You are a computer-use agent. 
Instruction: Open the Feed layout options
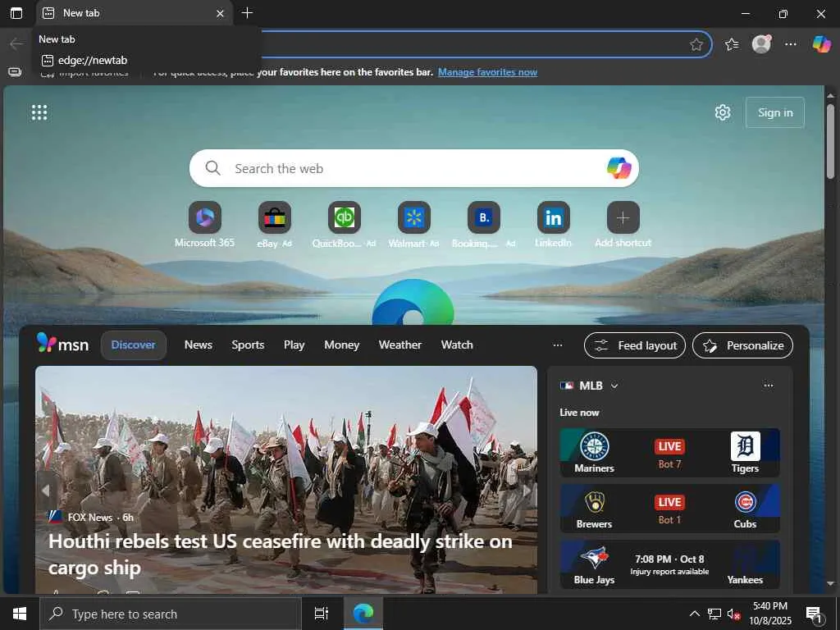tap(634, 345)
